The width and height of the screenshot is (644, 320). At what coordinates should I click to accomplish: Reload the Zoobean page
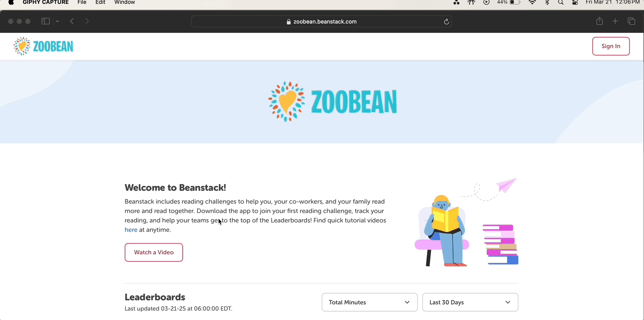(446, 21)
